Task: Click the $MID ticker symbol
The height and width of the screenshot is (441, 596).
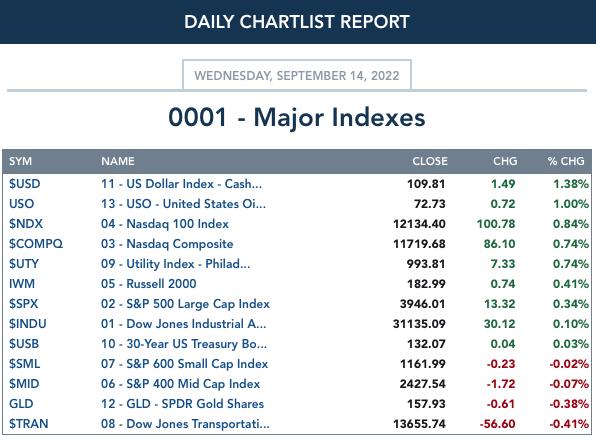Action: [x=24, y=384]
